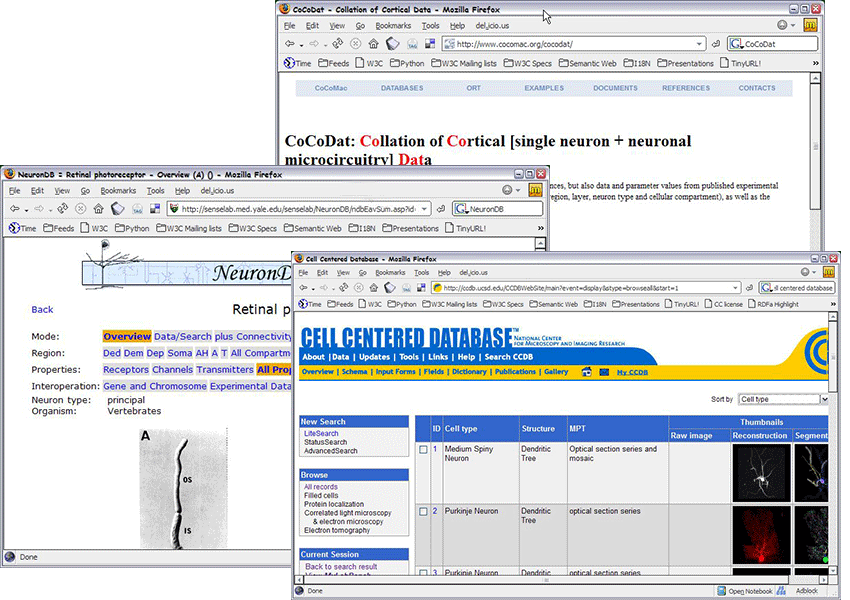Viewport: 850px width, 600px height.
Task: Tick checkbox for record 2 Purkinje Neuron
Action: (423, 511)
